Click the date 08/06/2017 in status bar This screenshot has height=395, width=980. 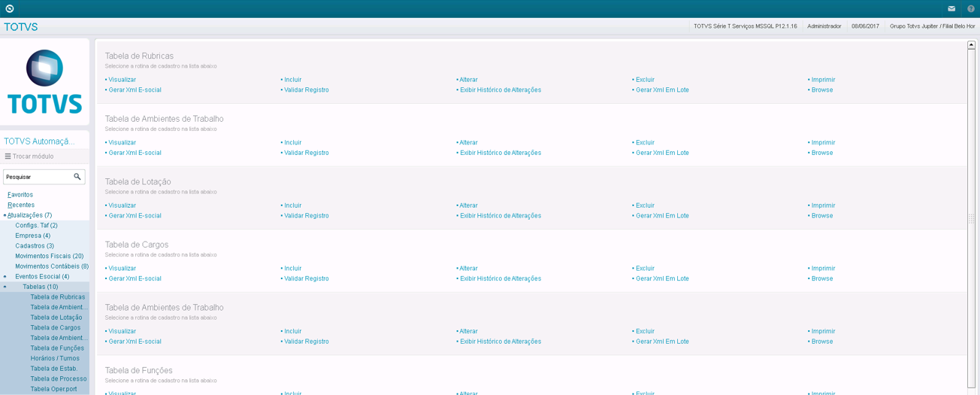(865, 26)
